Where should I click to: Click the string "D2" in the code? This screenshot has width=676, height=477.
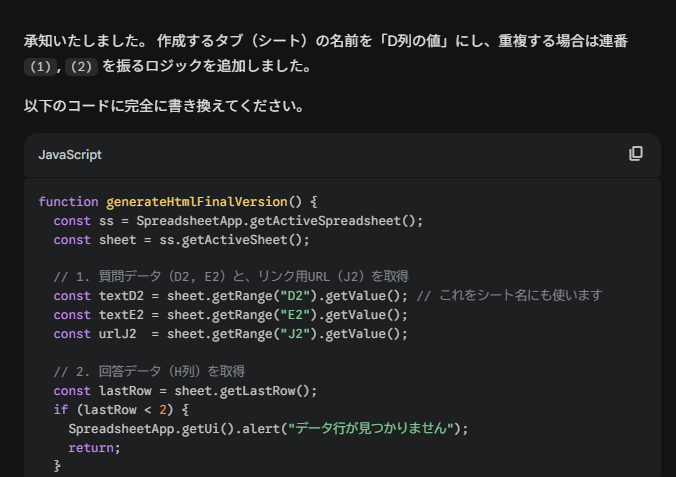tap(295, 296)
